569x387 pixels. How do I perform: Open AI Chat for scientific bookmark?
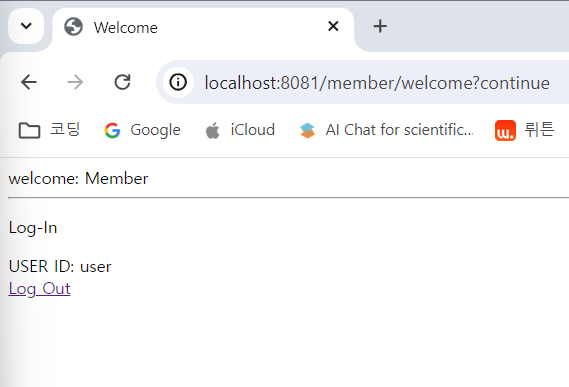pyautogui.click(x=387, y=130)
